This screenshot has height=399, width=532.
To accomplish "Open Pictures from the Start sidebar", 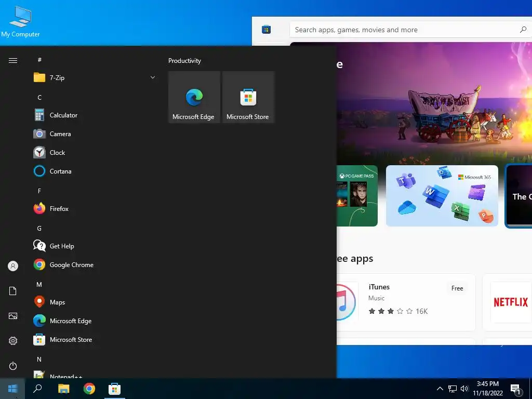I will (x=13, y=316).
